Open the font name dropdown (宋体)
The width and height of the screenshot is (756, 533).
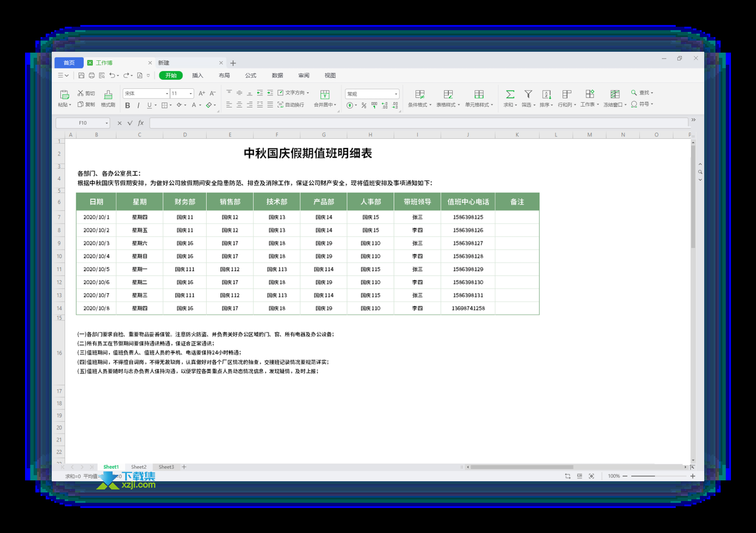tap(167, 94)
